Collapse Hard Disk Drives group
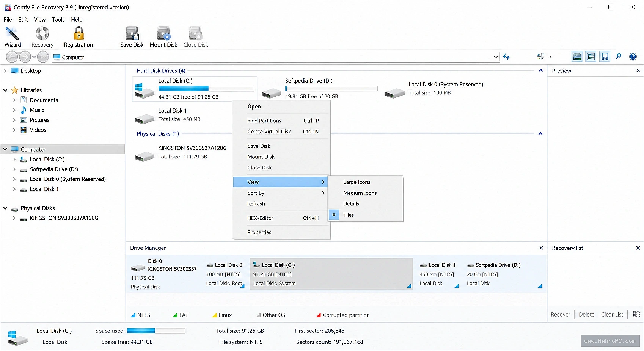Viewport: 644px width, 351px height. point(540,71)
